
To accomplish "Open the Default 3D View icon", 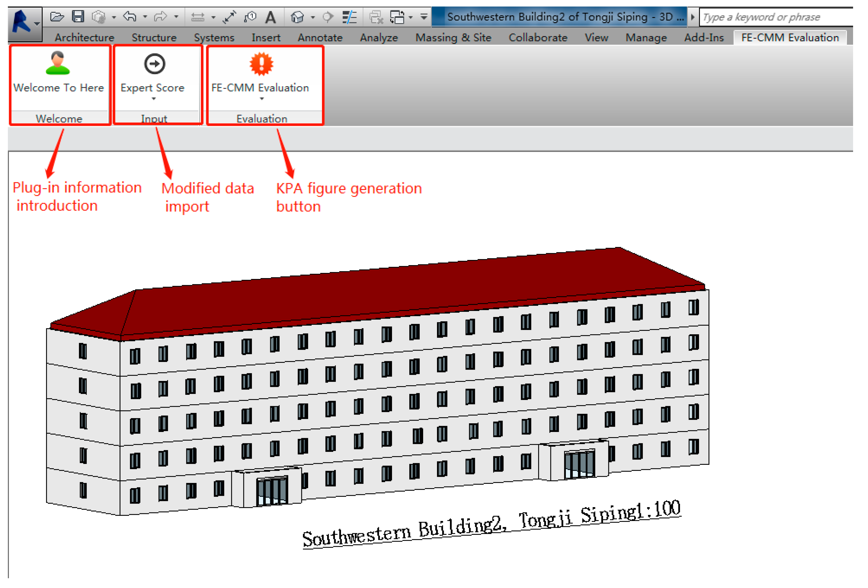I will [297, 17].
